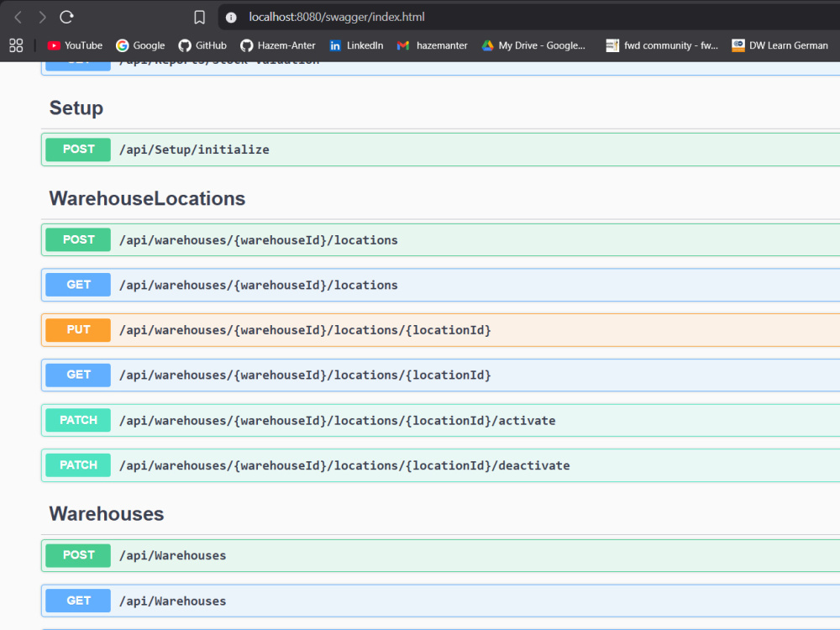Viewport: 840px width, 630px height.
Task: Expand GET /api/Warehouses endpoint
Action: coord(440,601)
